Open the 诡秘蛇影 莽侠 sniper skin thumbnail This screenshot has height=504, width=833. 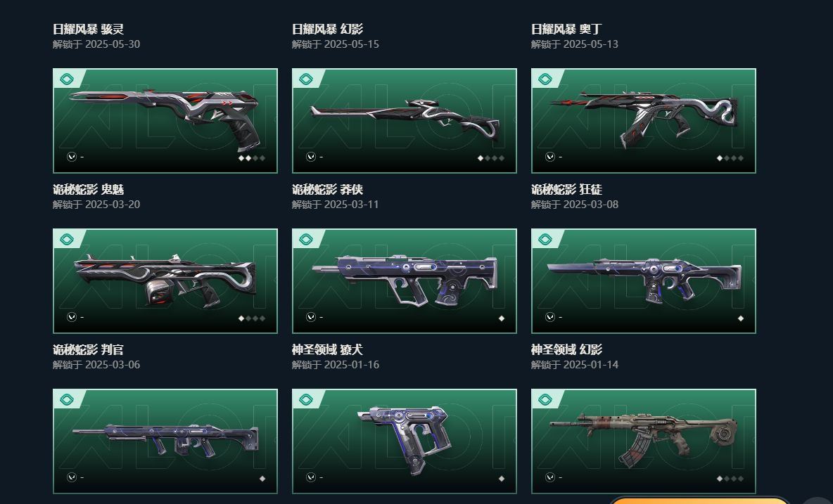pos(405,120)
